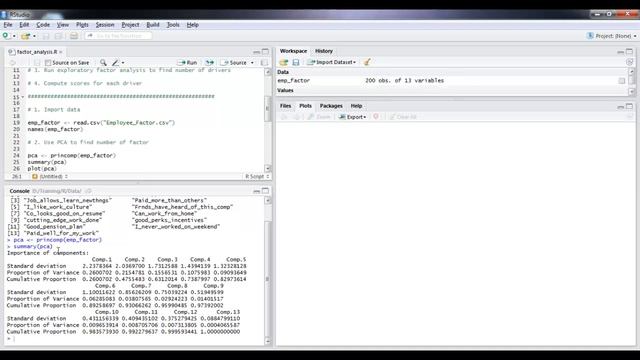Toggle the Source on Save checkbox

48,62
